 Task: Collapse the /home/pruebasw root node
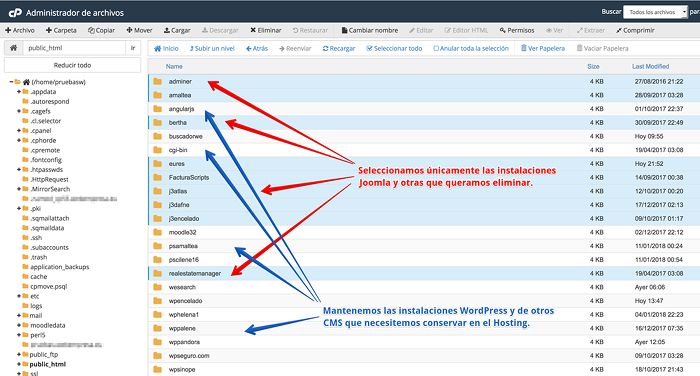[x=11, y=82]
